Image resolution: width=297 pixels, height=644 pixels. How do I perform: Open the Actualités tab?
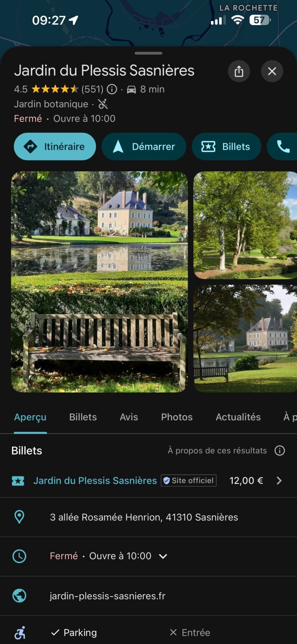[x=238, y=417]
